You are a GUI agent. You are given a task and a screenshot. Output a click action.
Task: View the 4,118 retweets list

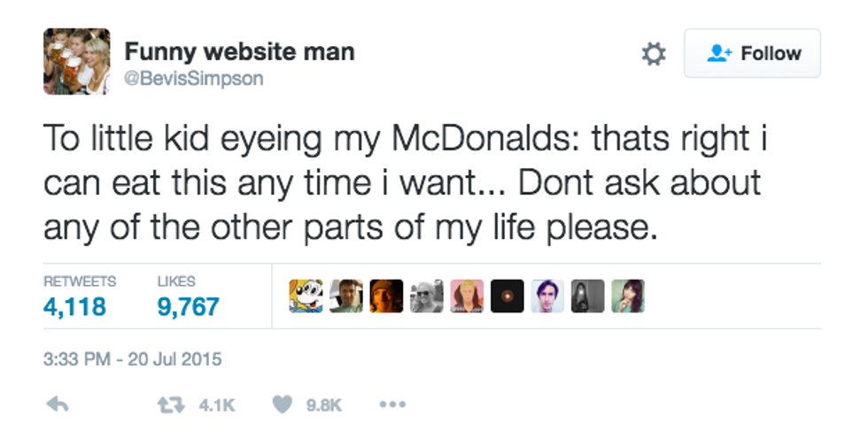tap(74, 307)
